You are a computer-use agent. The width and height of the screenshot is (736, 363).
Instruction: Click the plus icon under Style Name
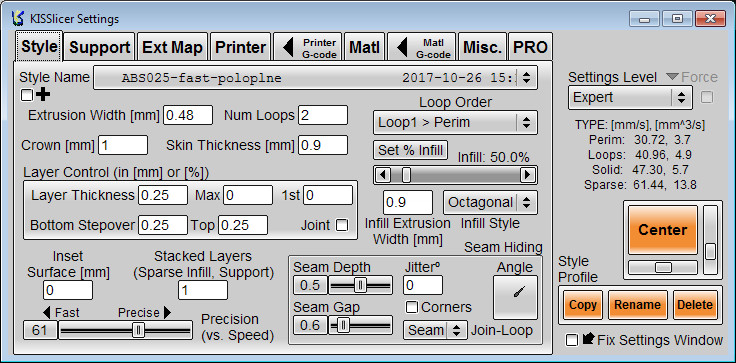tap(43, 95)
